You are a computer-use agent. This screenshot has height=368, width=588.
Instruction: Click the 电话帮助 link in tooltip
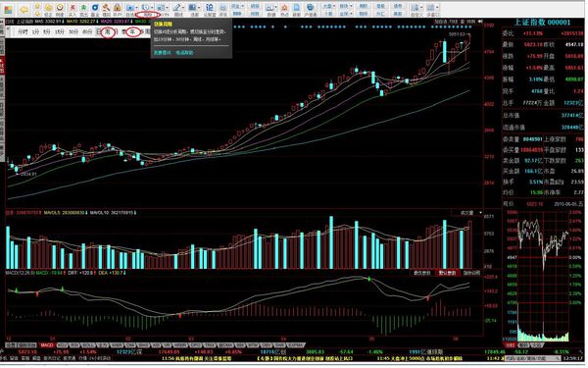[184, 53]
